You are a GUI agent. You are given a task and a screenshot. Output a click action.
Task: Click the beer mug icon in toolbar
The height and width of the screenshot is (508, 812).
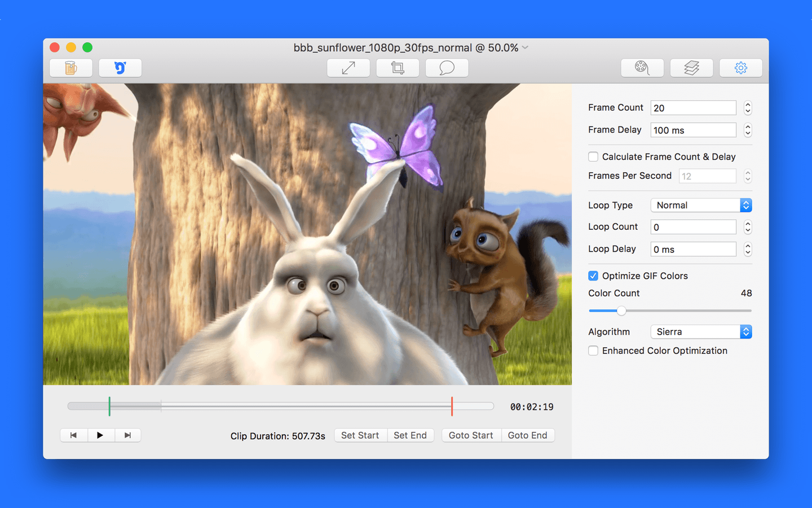coord(70,68)
